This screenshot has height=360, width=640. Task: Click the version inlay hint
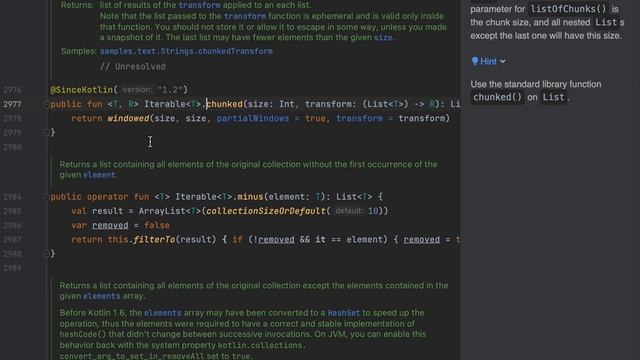coord(138,90)
